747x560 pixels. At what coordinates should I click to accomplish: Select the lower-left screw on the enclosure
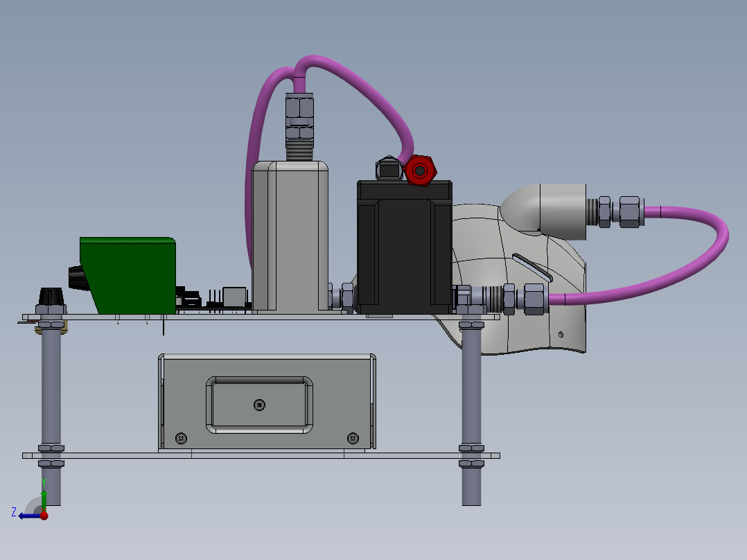tap(181, 439)
